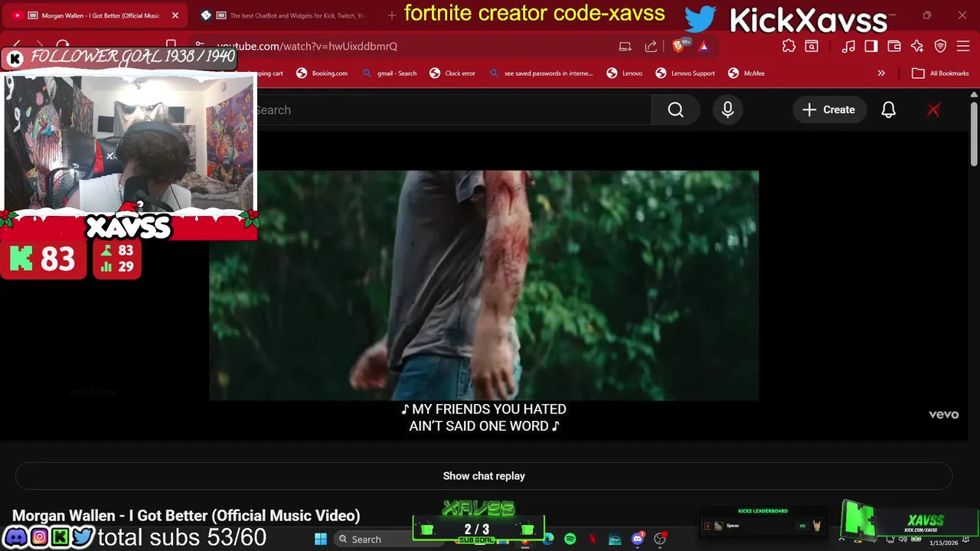
Task: Click the search tabs icon beside Extensions
Action: click(812, 46)
